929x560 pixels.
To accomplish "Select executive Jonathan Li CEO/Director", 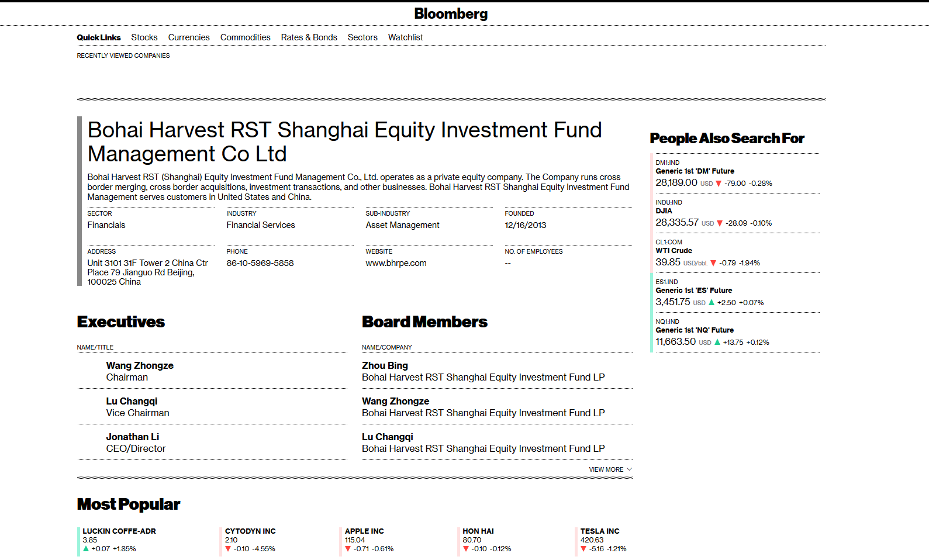I will [212, 443].
